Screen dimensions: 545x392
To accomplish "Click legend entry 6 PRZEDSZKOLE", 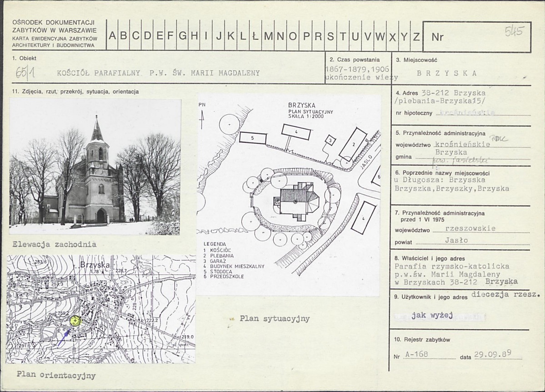I will (x=224, y=276).
